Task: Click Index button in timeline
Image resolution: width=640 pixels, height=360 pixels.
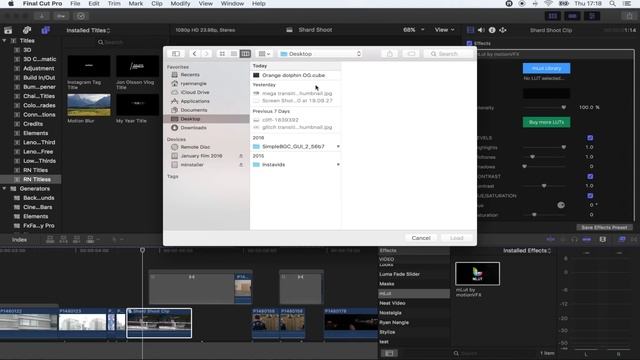Action: [x=19, y=240]
